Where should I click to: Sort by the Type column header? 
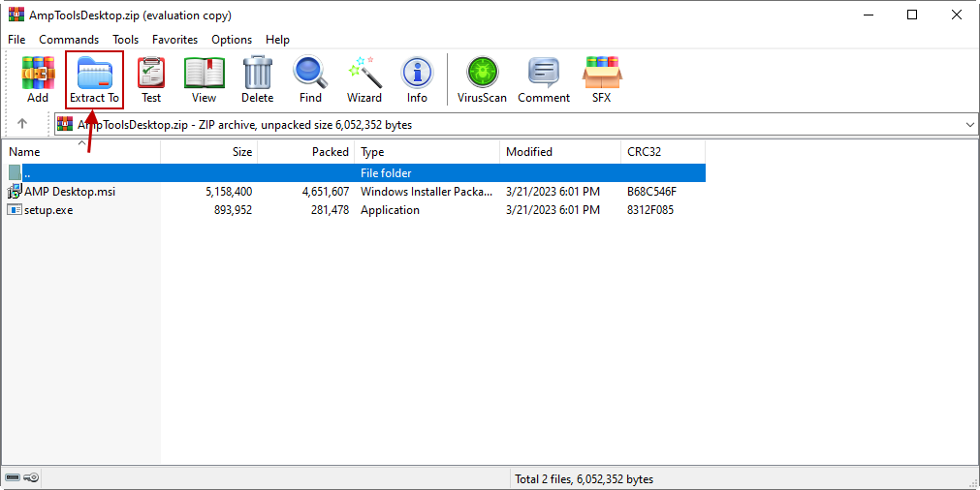pos(427,152)
